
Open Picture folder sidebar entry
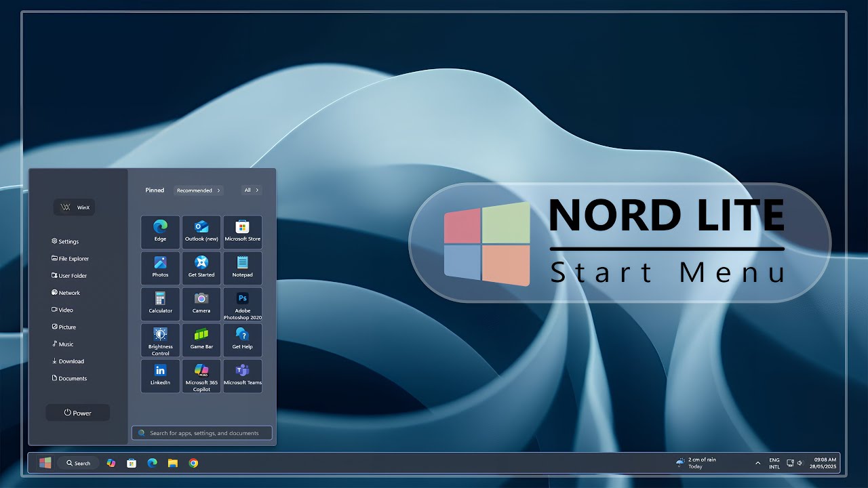click(x=63, y=327)
